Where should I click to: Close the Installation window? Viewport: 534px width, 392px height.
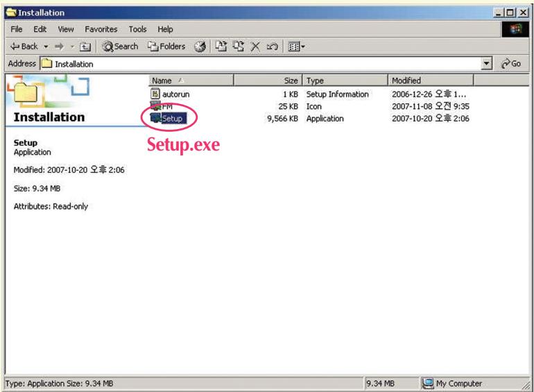coord(523,12)
